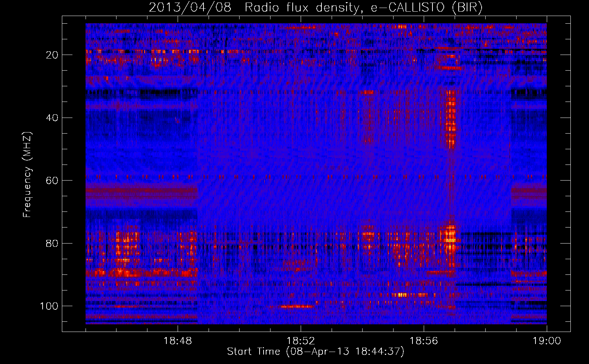Click the date 2013/04/08 in the title

pyautogui.click(x=190, y=8)
